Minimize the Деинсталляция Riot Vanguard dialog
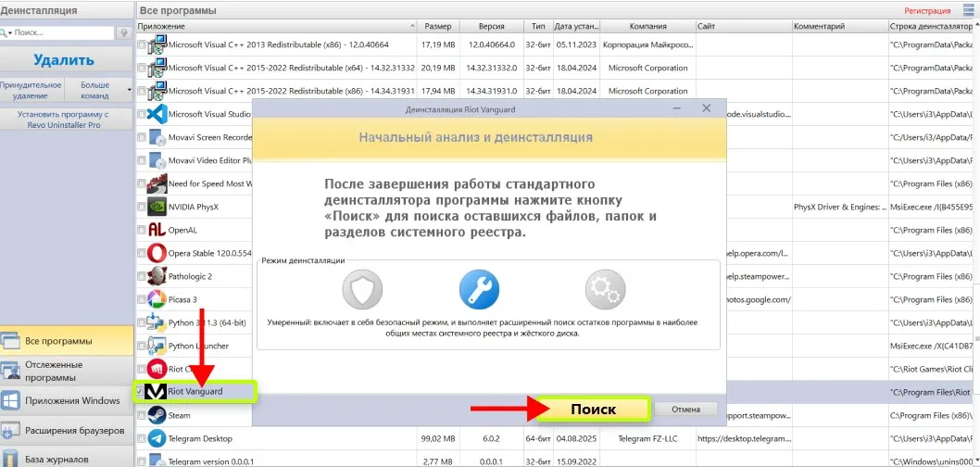Image resolution: width=980 pixels, height=467 pixels. (x=677, y=108)
